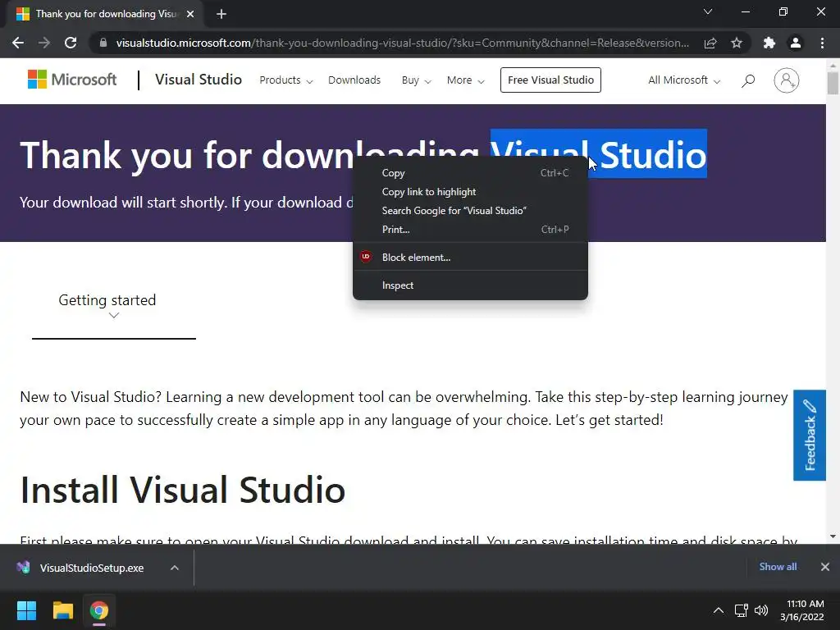
Task: Click the Visual Studio installer file icon
Action: coord(23,568)
